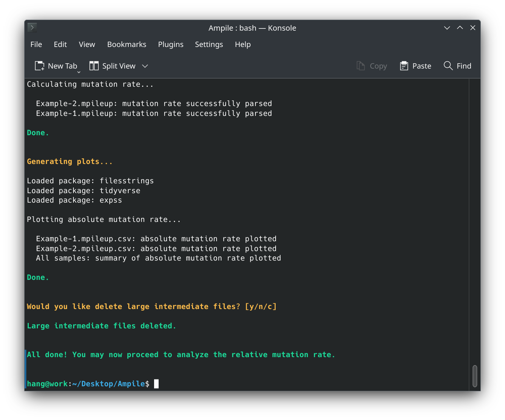505x420 pixels.
Task: Open the New Tab dropdown arrow
Action: click(x=79, y=72)
